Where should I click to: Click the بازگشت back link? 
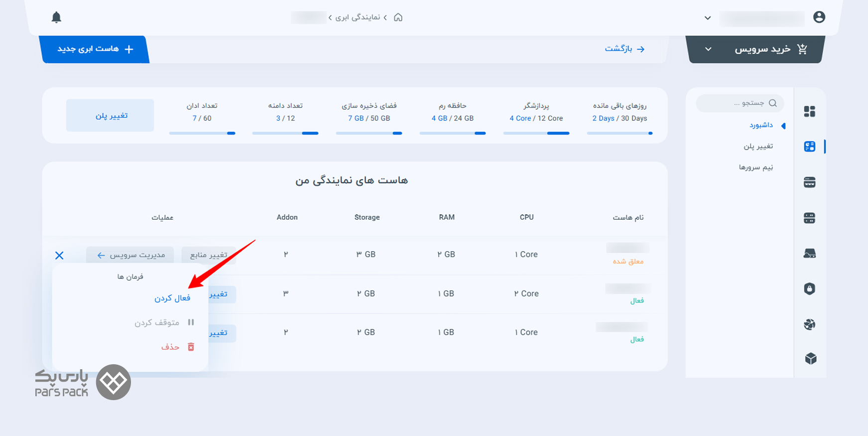tap(624, 49)
